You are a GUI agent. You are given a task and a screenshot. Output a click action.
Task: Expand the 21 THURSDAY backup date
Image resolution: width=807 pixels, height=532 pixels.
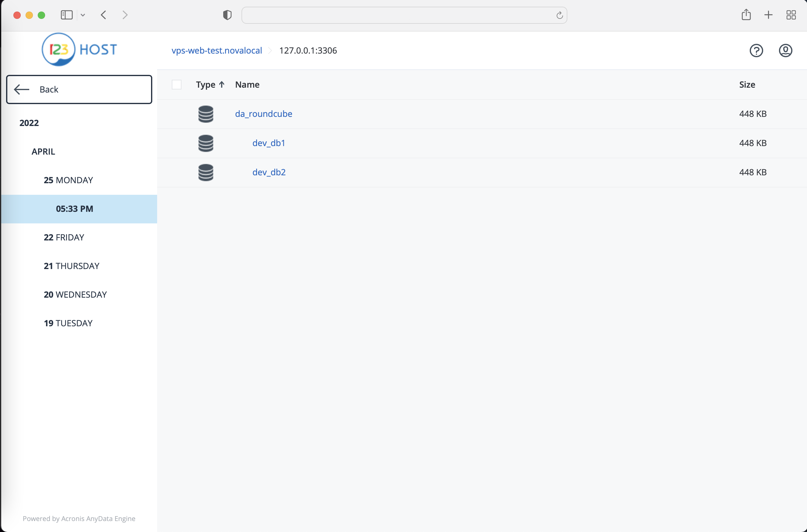click(x=71, y=266)
